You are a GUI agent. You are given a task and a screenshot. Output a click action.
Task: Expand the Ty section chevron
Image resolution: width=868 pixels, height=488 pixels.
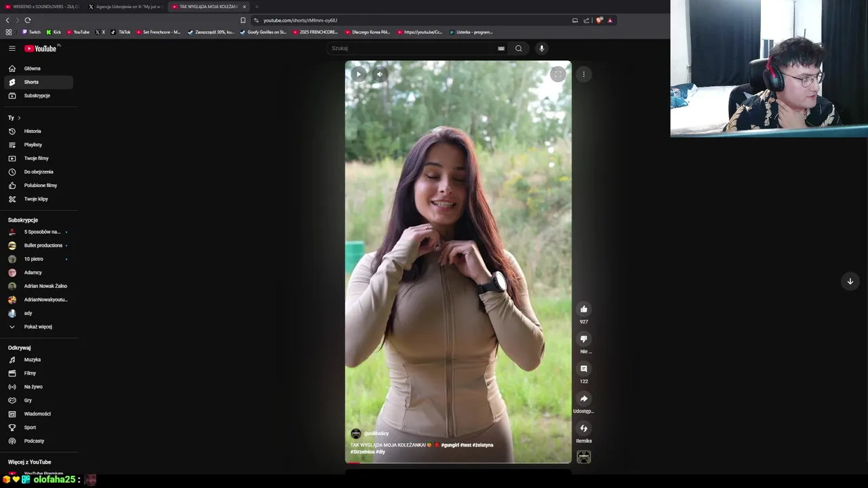[x=19, y=118]
